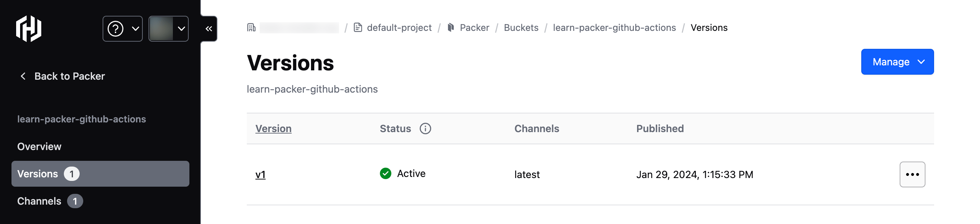
Task: Open the v1 version details
Action: pos(260,174)
